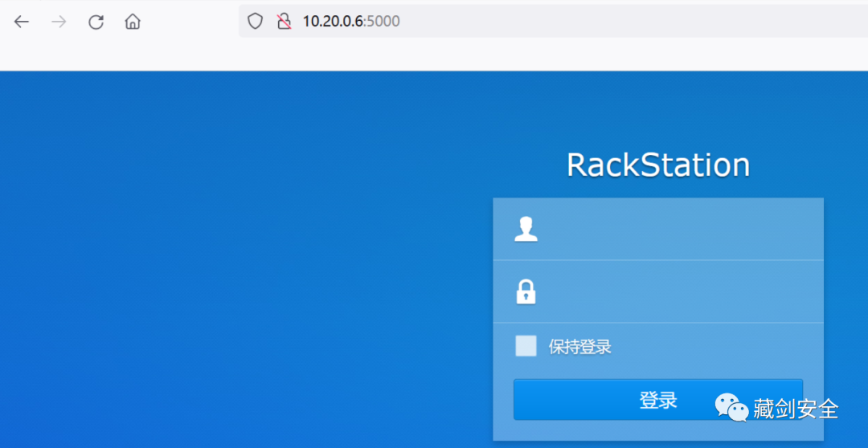The height and width of the screenshot is (448, 868).
Task: Click the insecure connection padlock icon
Action: (x=284, y=22)
